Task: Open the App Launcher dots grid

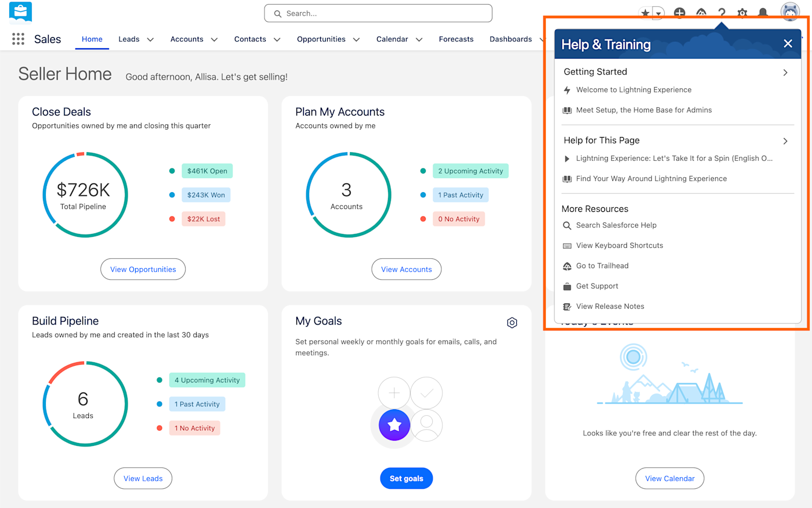Action: click(x=18, y=39)
